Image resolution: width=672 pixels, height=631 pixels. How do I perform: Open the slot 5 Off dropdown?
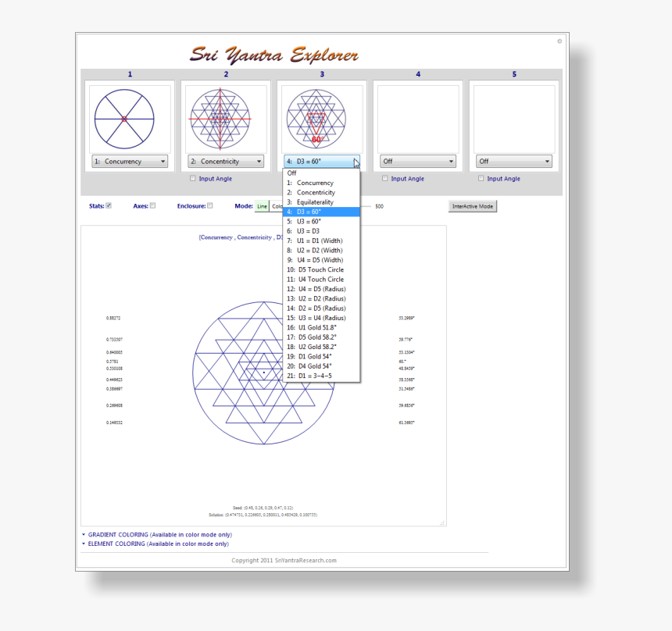point(514,162)
